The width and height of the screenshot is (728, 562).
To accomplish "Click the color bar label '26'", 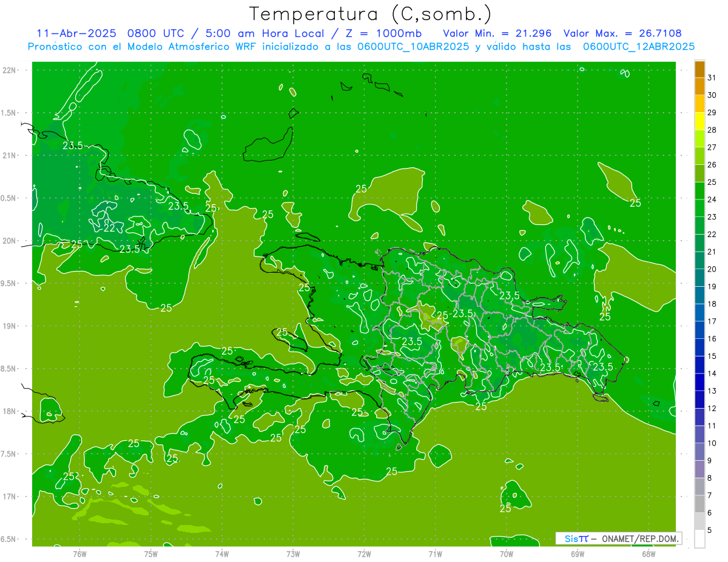I will tap(712, 164).
